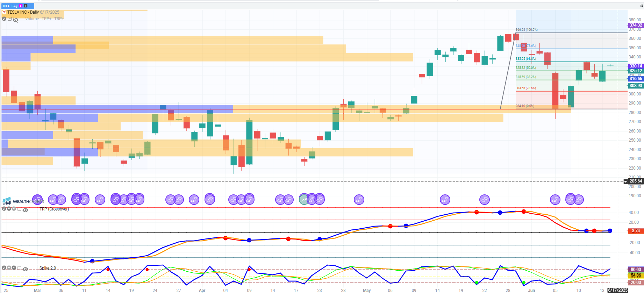This screenshot has height=293, width=644.
Task: Open thumbs sentiment marker above Jun 05
Action: 555,200
